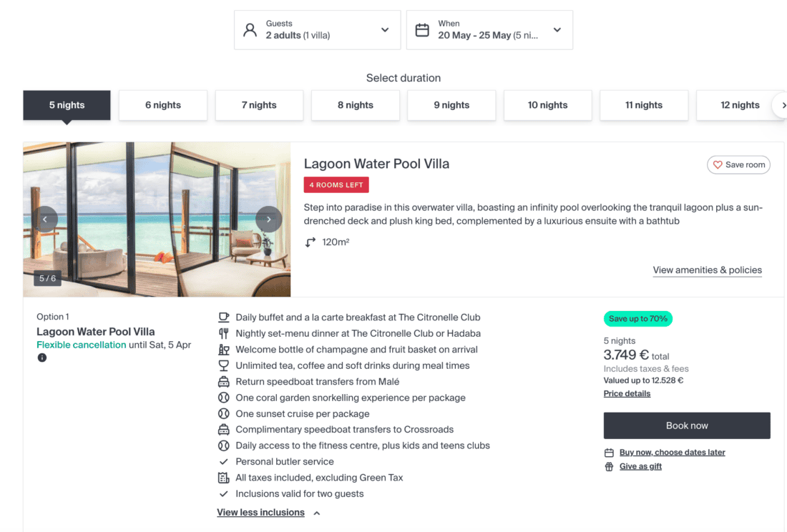This screenshot has height=532, width=787.
Task: Select the 7 nights duration tab
Action: tap(259, 105)
